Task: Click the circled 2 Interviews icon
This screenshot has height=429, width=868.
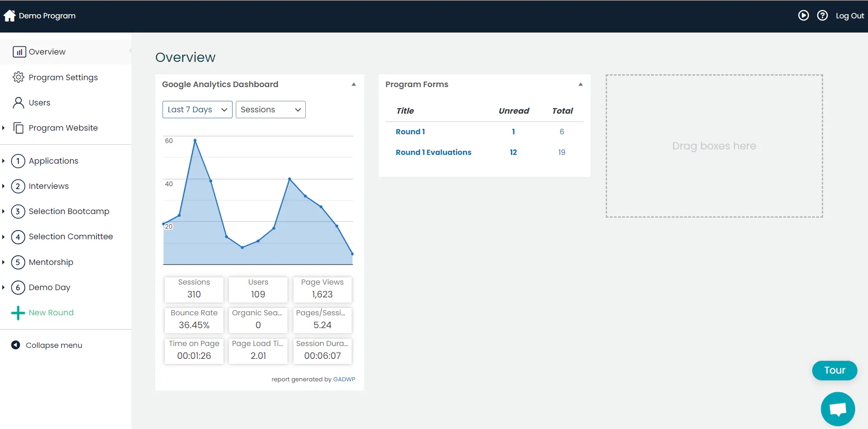Action: pyautogui.click(x=18, y=186)
